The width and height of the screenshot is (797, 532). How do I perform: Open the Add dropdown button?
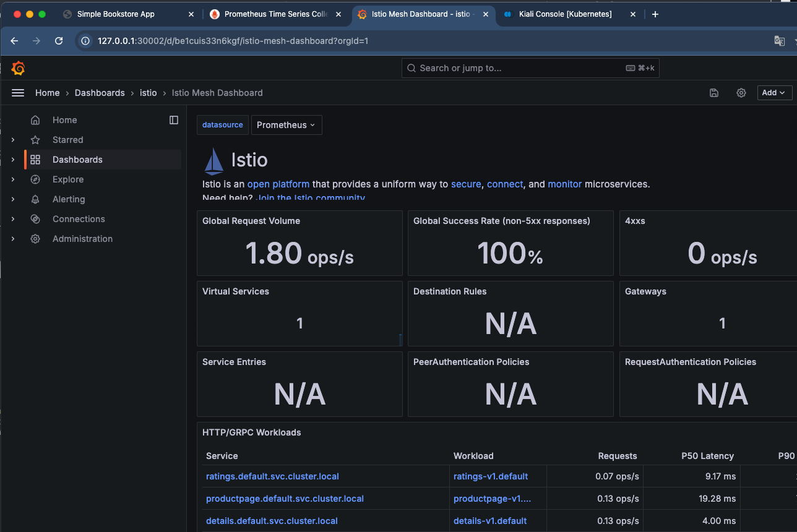[x=775, y=93]
